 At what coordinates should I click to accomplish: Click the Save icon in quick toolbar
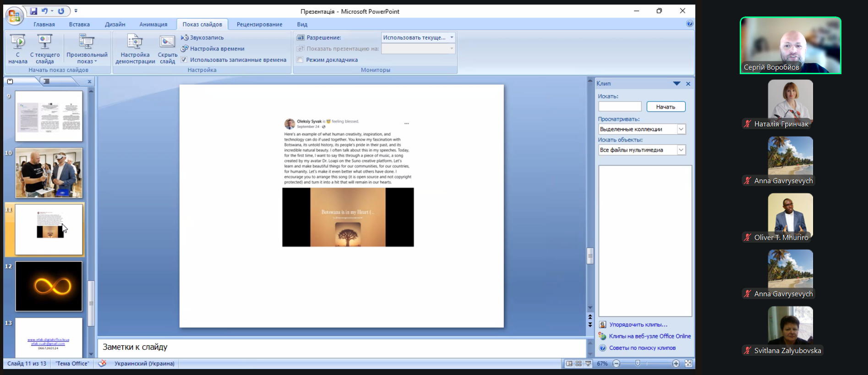(x=33, y=11)
